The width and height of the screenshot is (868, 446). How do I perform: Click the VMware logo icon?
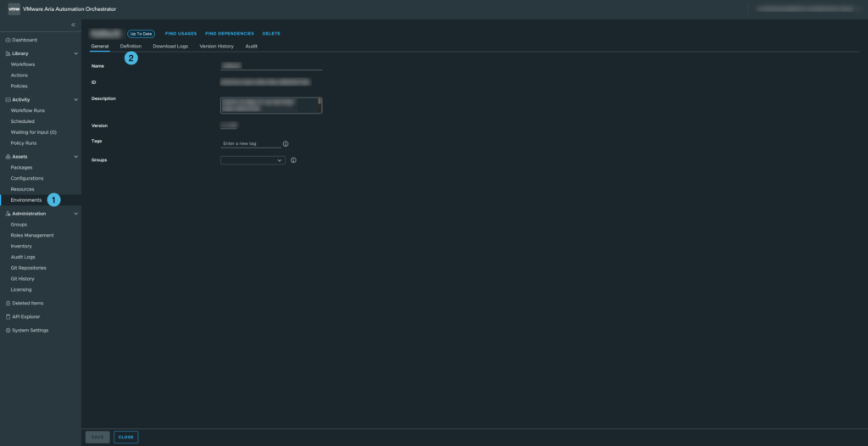coord(14,8)
